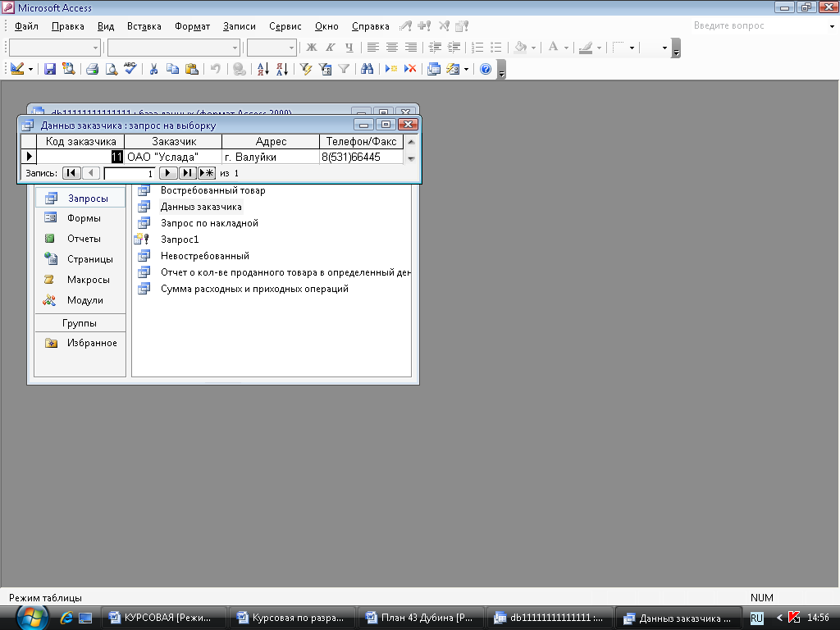
Task: Click the New Object icon
Action: [x=453, y=69]
